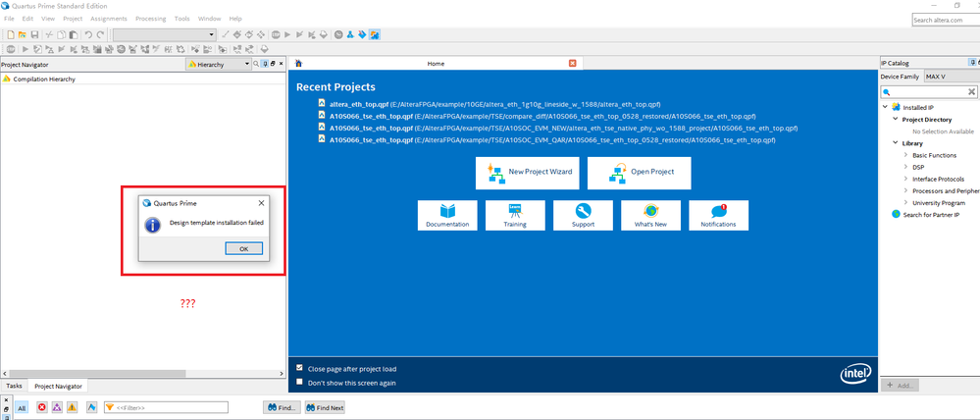Show critical warning messages filter icon
This screenshot has height=420, width=980.
click(57, 407)
